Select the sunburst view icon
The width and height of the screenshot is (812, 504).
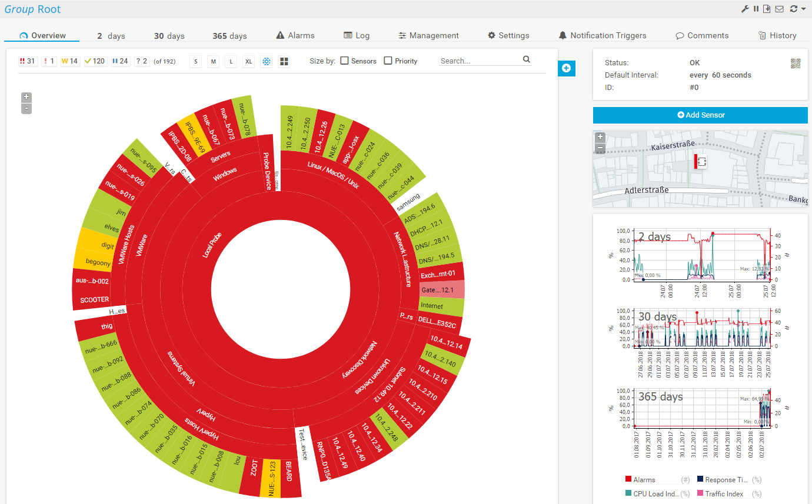point(267,61)
